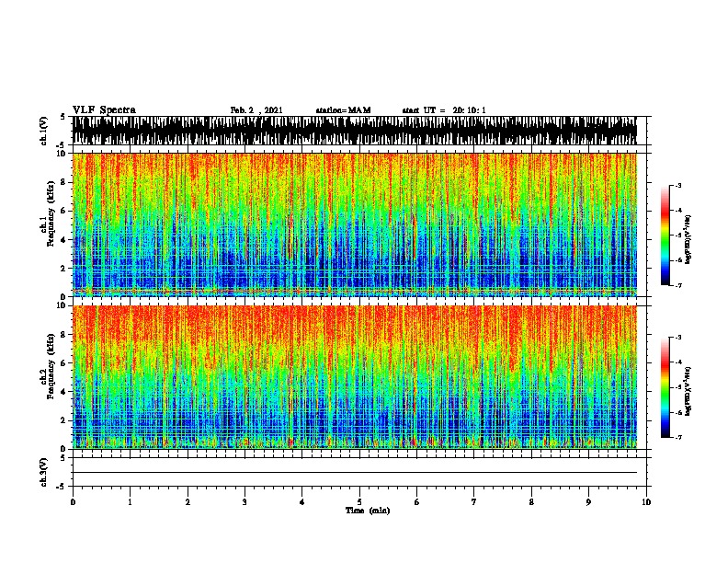Click inside the ch.1 frequency spectrogram
This screenshot has height=563, width=728.
[x=355, y=224]
